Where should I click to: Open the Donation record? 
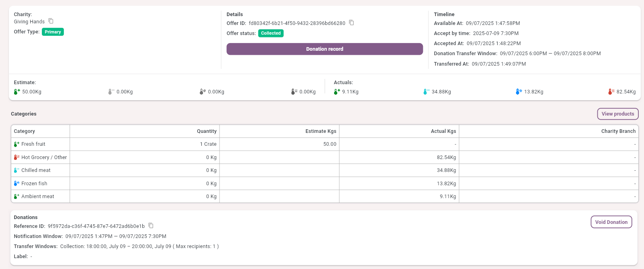(x=324, y=49)
